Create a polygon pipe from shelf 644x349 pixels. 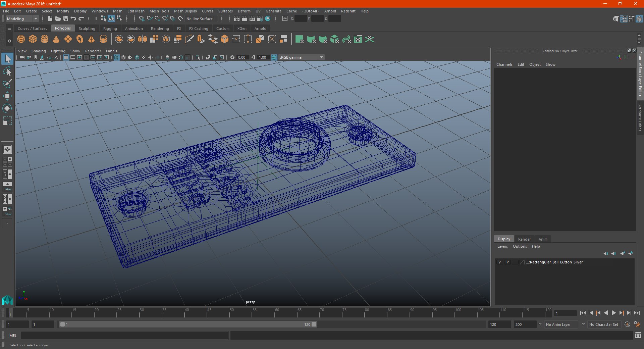point(103,39)
